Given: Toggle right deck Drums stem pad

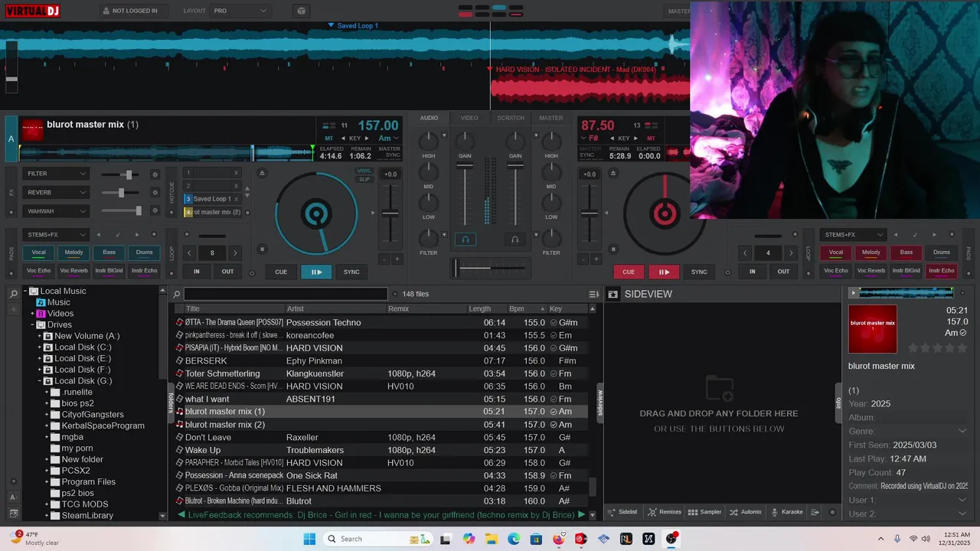Looking at the screenshot, I should coord(942,253).
